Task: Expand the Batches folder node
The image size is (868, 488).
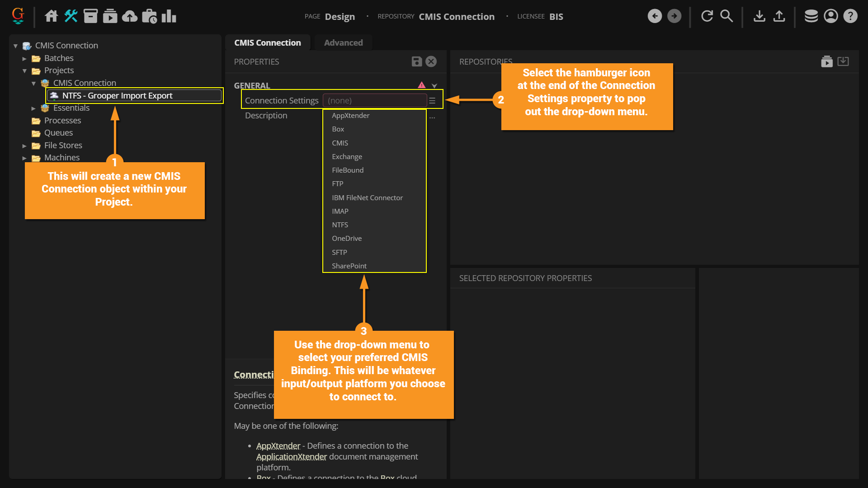Action: pos(24,59)
